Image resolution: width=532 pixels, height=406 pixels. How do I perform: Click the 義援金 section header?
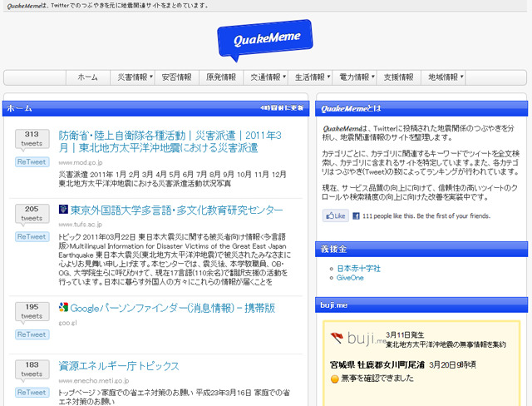421,249
